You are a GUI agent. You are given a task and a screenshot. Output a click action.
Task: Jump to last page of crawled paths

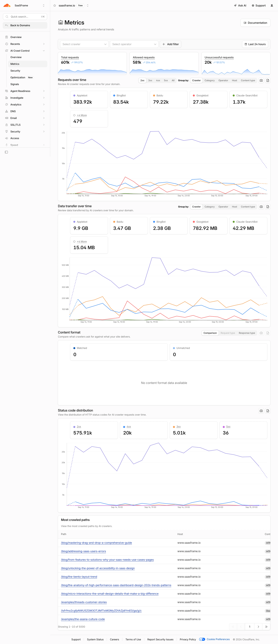[266, 627]
